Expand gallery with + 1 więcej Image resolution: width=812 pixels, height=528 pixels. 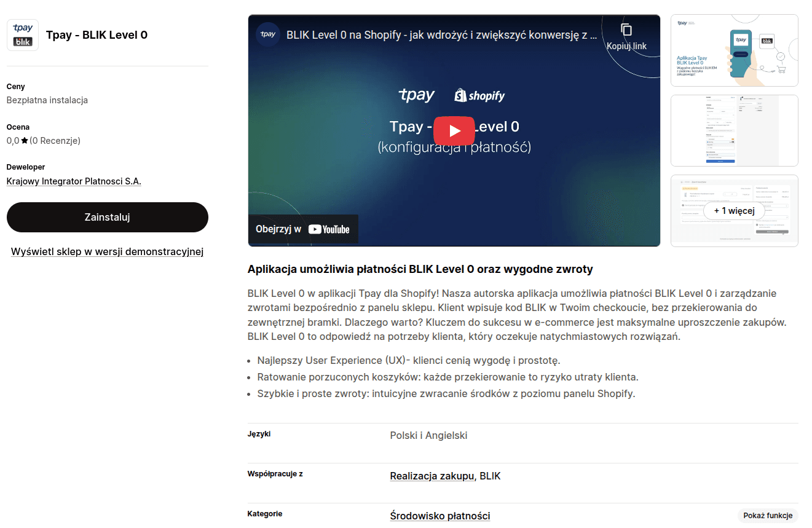[734, 211]
